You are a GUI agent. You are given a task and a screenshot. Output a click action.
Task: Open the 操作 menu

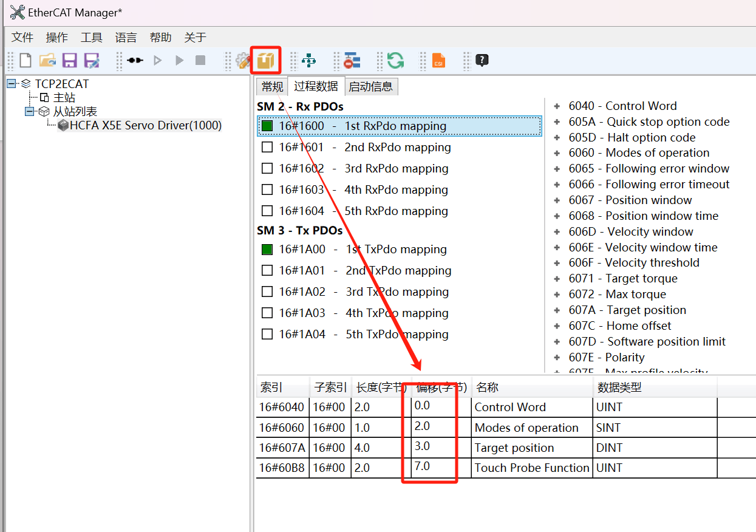[x=57, y=38]
